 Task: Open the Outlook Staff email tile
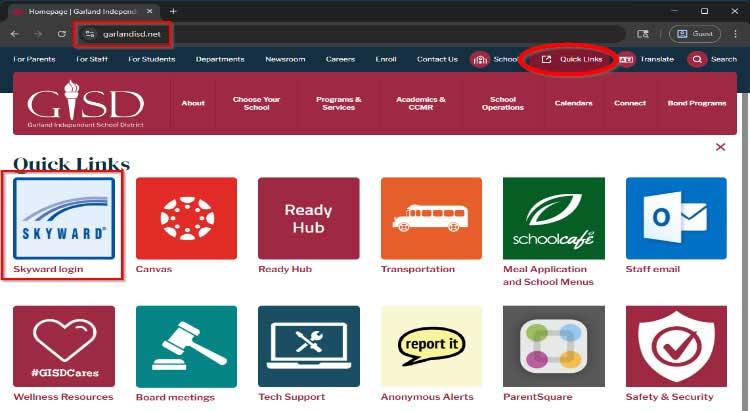(x=676, y=218)
